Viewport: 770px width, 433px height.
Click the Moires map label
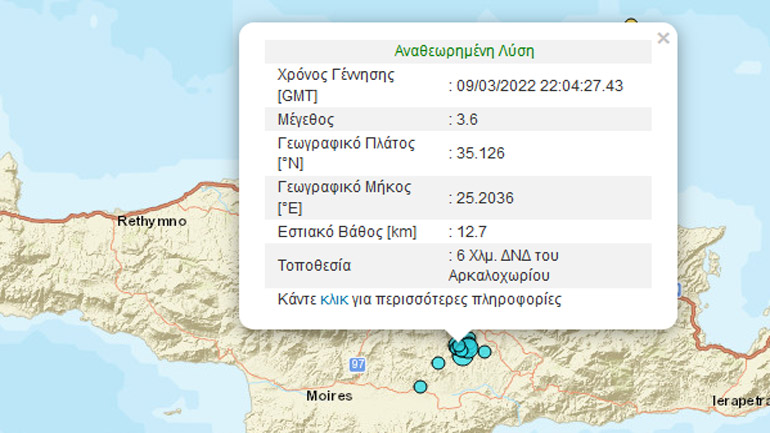coord(329,396)
